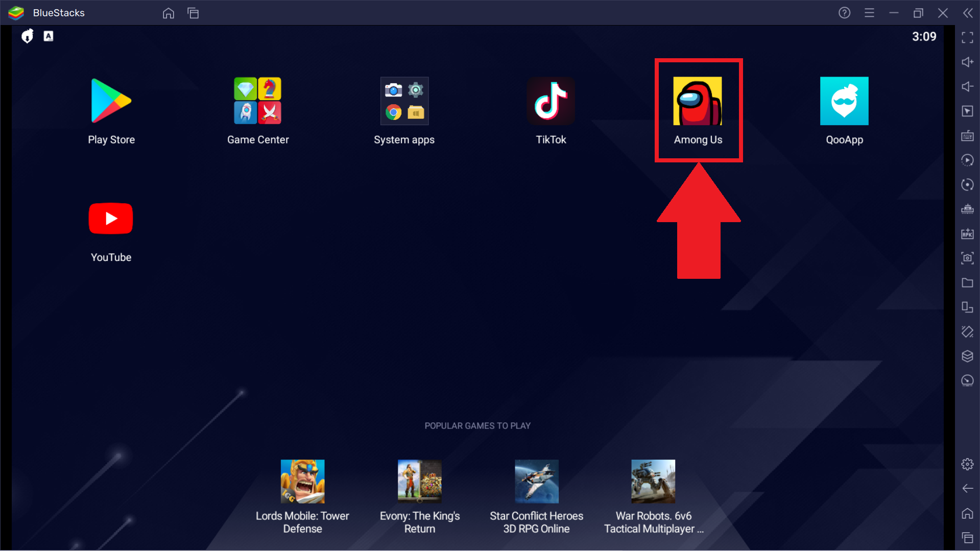The width and height of the screenshot is (980, 551).
Task: Click the BlueStacks logo
Action: [x=16, y=13]
